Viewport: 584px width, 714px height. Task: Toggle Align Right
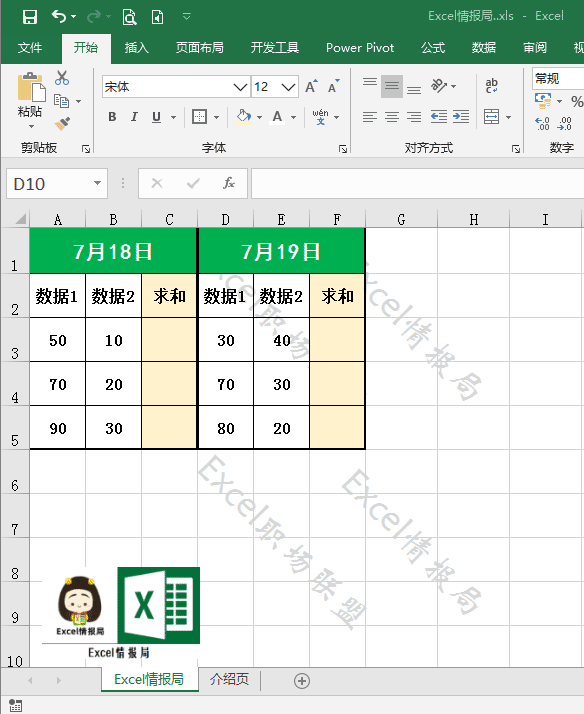[414, 117]
